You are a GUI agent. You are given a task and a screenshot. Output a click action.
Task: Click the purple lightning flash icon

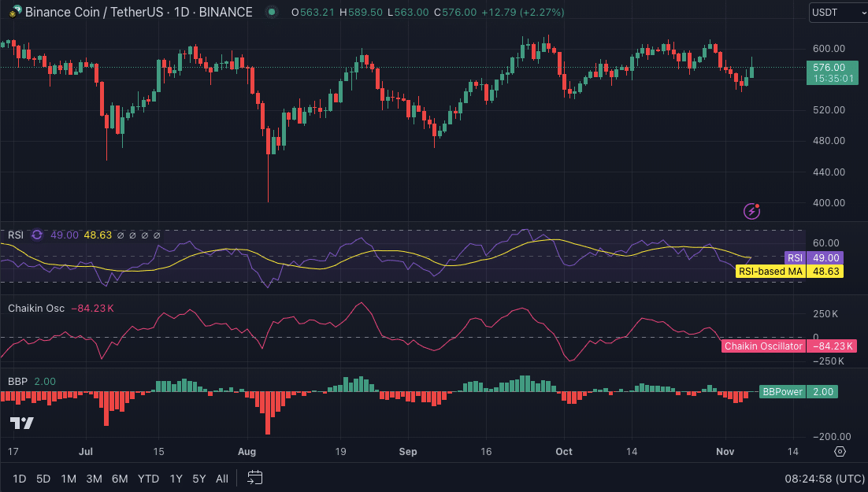752,210
